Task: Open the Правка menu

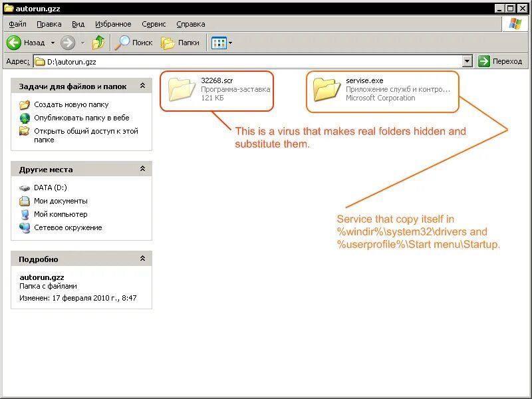Action: 49,24
